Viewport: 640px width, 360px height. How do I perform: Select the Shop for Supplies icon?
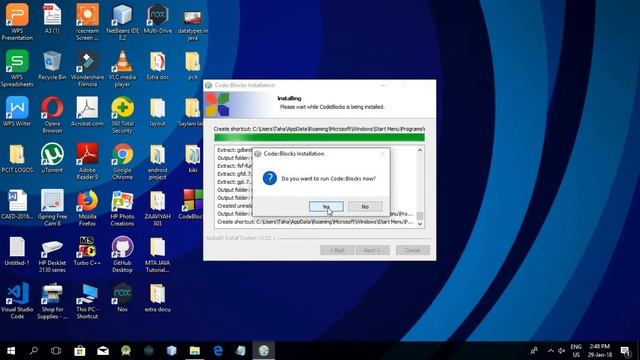(52, 300)
